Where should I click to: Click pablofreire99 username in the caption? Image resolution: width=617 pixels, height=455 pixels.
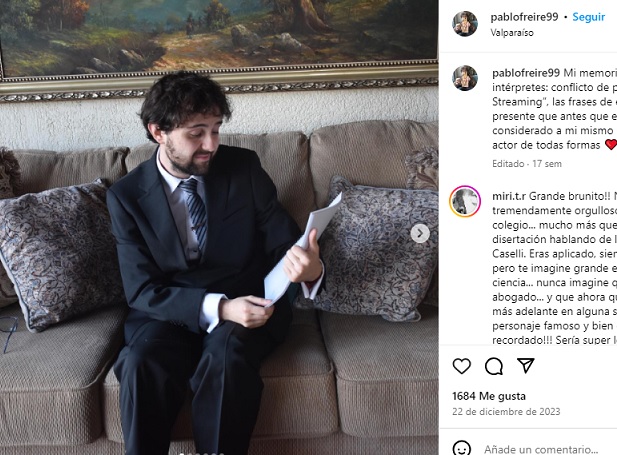526,73
